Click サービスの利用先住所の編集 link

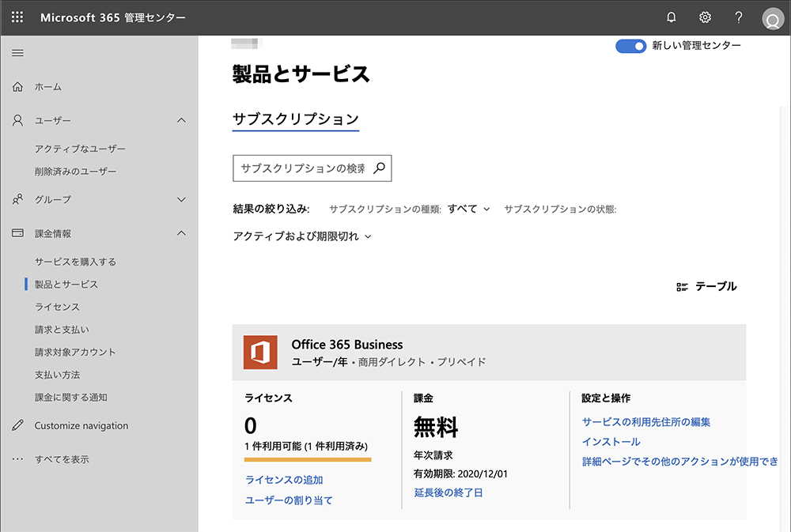tap(646, 422)
